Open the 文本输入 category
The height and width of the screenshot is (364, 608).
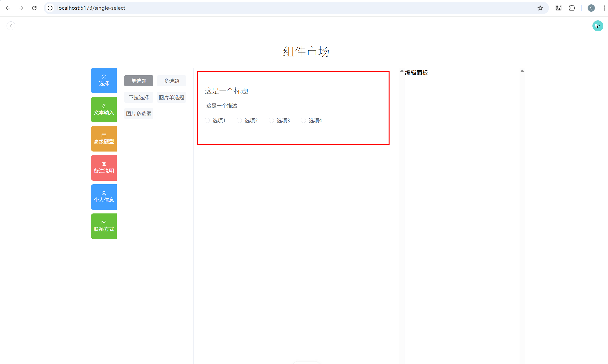coord(104,110)
